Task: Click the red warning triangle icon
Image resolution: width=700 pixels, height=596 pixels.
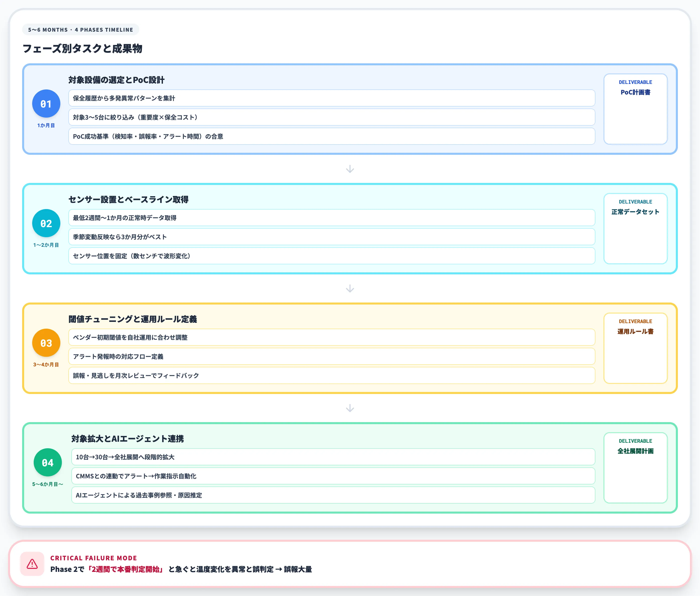Action: (x=32, y=564)
